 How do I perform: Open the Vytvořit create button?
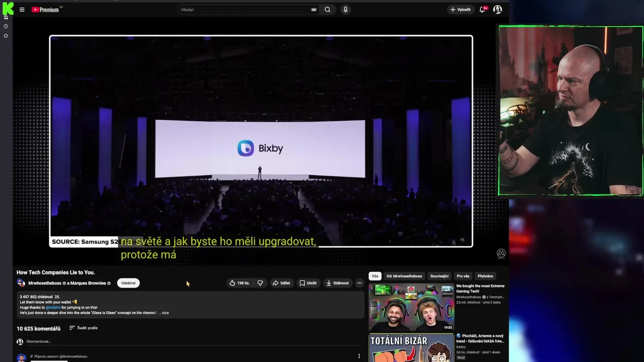[x=460, y=10]
